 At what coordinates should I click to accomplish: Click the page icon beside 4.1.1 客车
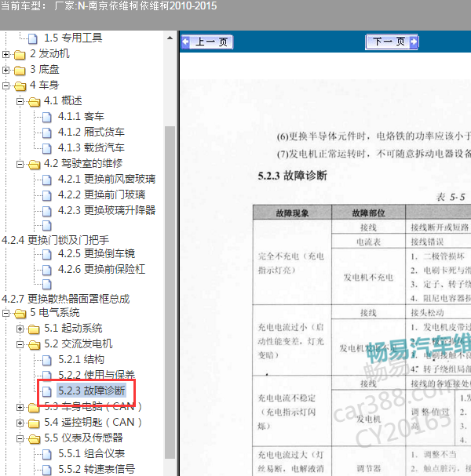[47, 117]
